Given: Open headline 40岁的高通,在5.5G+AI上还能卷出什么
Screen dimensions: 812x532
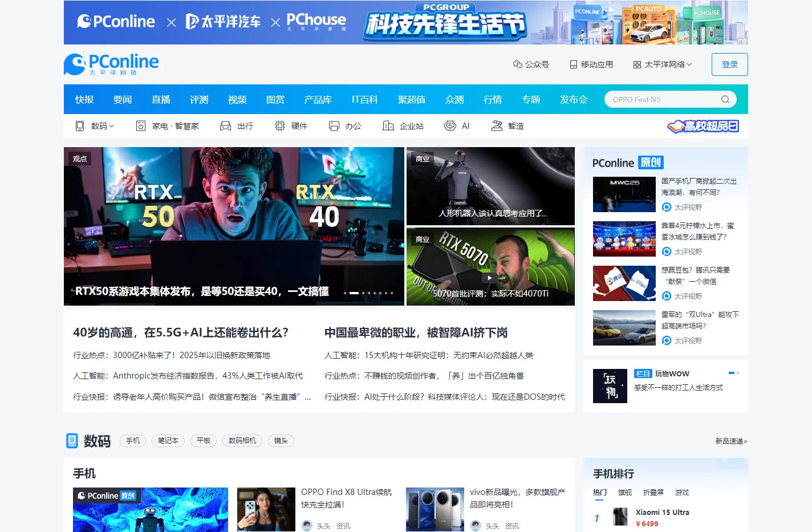Looking at the screenshot, I should coord(181,332).
